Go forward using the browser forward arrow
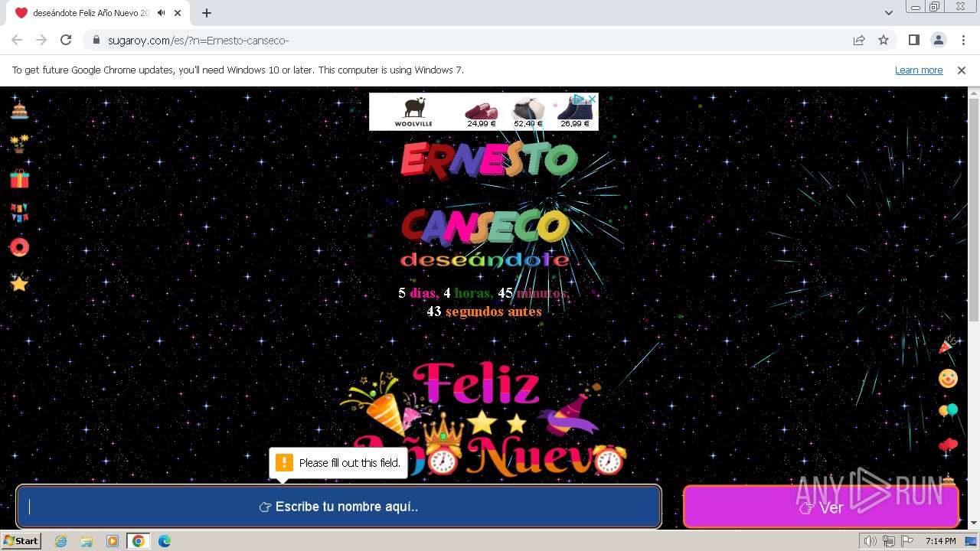This screenshot has height=551, width=980. [41, 41]
